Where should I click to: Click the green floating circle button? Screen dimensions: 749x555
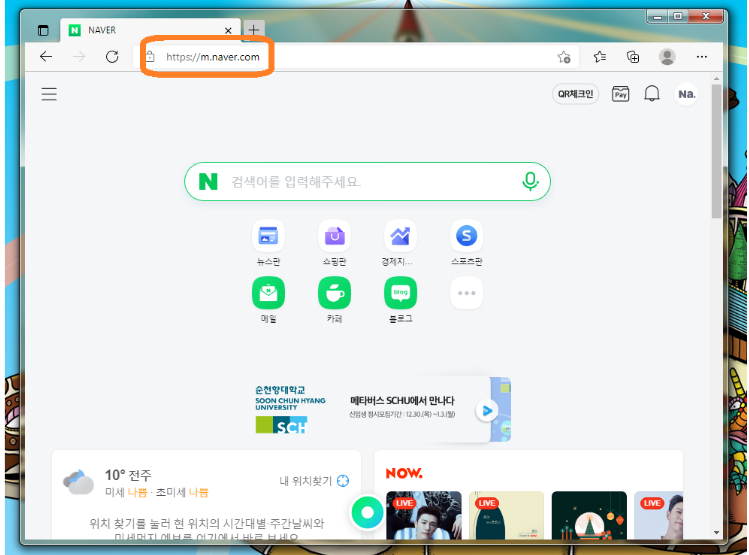tap(367, 512)
